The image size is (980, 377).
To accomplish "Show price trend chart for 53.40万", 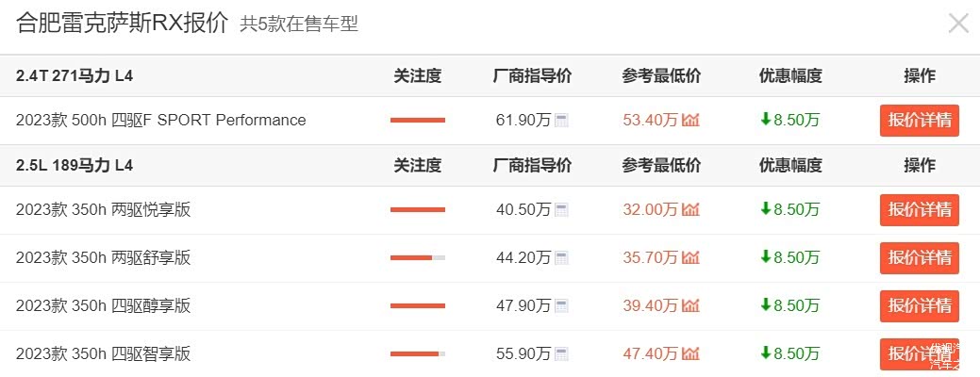I will (690, 121).
